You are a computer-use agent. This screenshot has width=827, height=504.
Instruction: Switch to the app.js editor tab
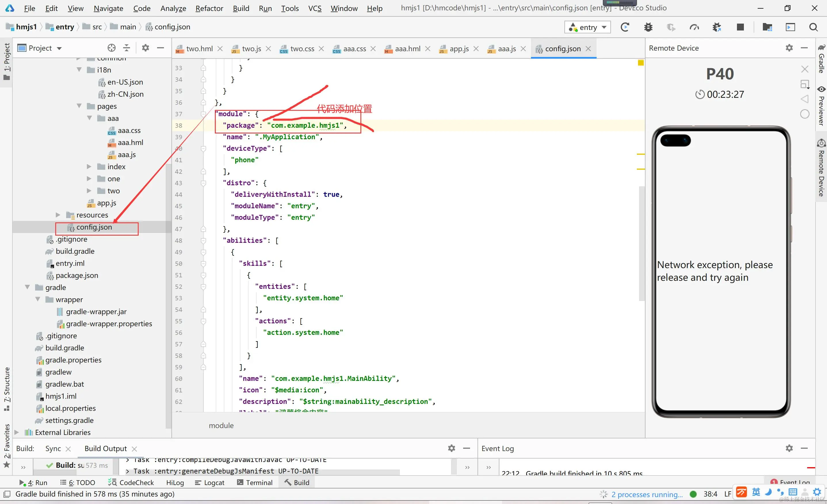459,49
